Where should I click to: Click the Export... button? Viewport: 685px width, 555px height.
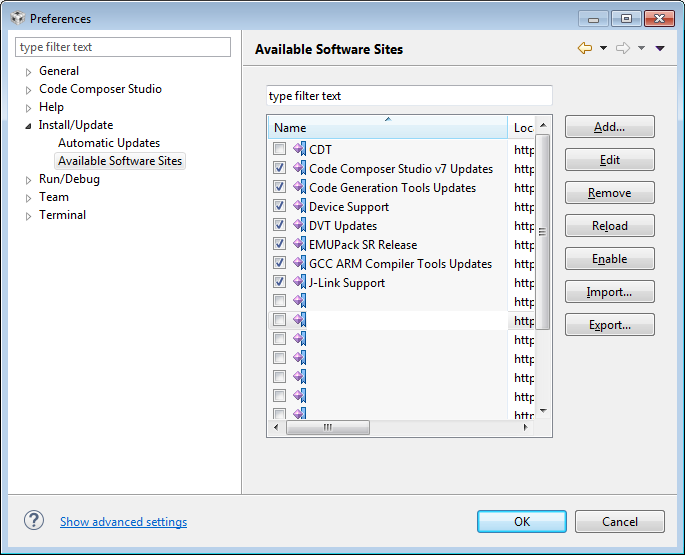click(x=609, y=325)
